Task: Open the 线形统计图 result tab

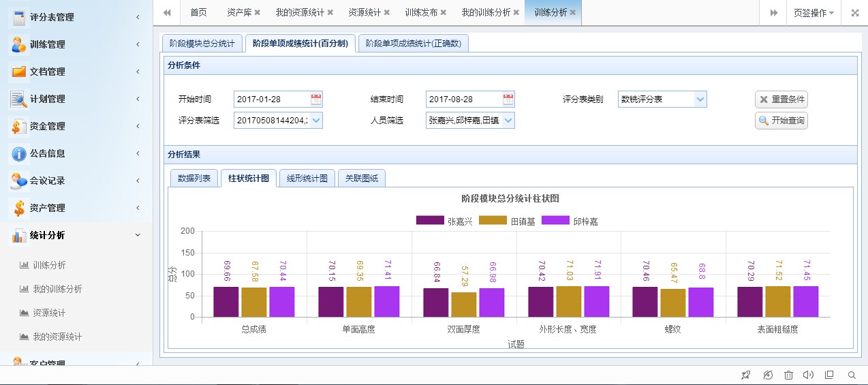Action: 307,179
